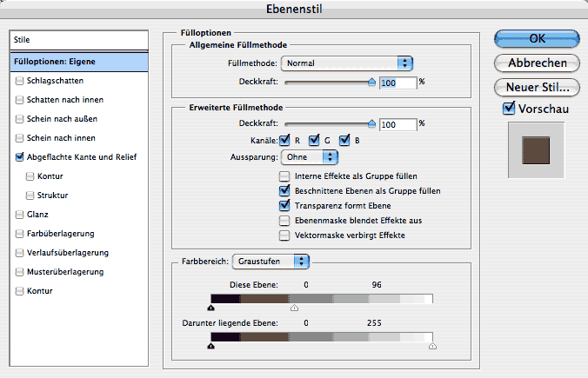The width and height of the screenshot is (588, 378).
Task: Disable Abgeflachte Kante und Relief checkbox
Action: (x=19, y=157)
